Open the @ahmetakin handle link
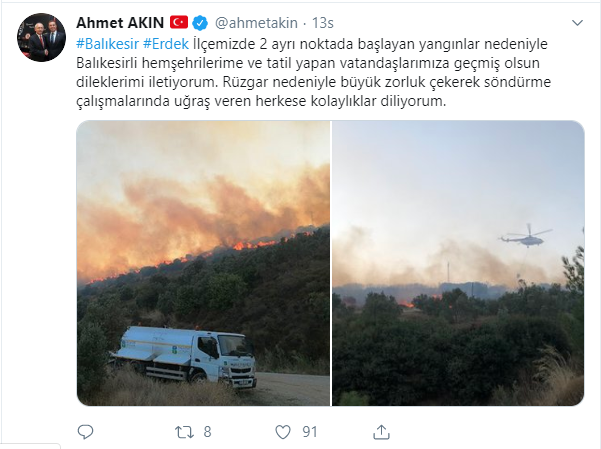Viewport: 601px width, 449px height. coord(256,23)
